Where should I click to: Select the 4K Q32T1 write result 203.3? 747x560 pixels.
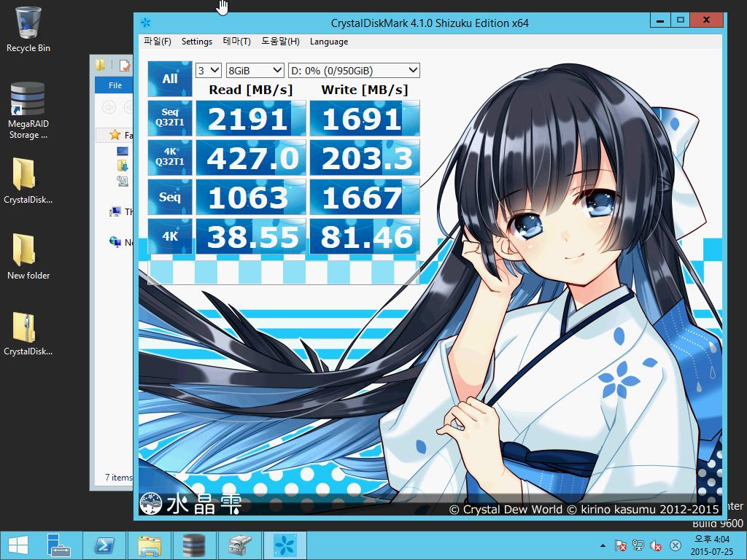pos(365,157)
